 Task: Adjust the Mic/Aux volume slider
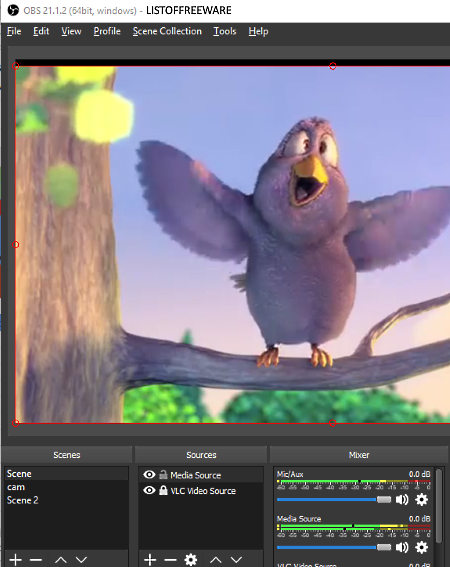(334, 500)
